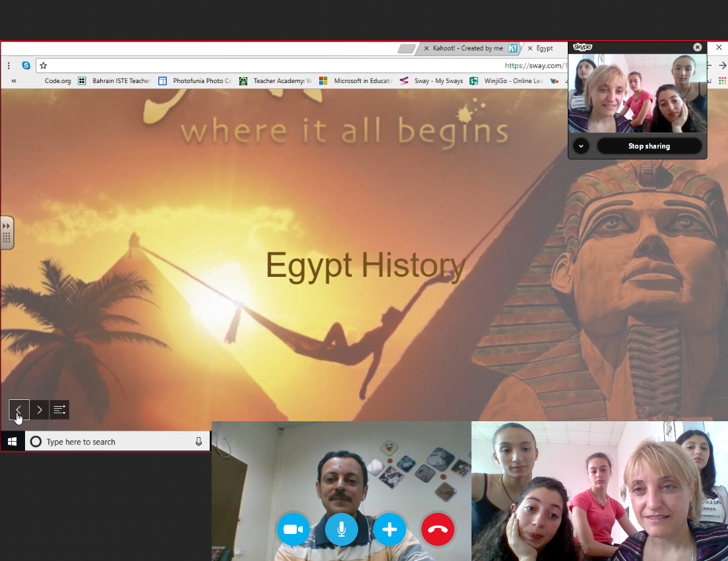Mute the Skype microphone

pos(342,529)
